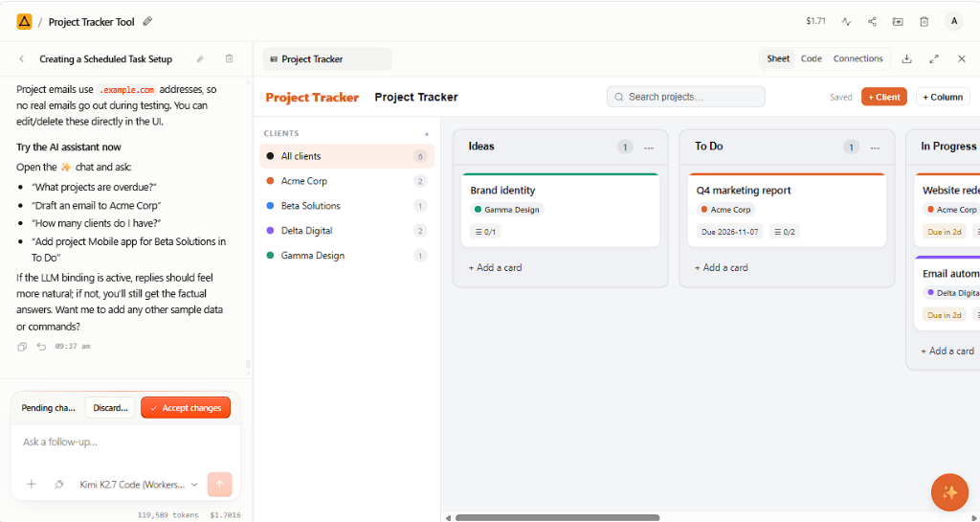This screenshot has height=522, width=980.
Task: Discard the pending changes
Action: click(x=110, y=408)
